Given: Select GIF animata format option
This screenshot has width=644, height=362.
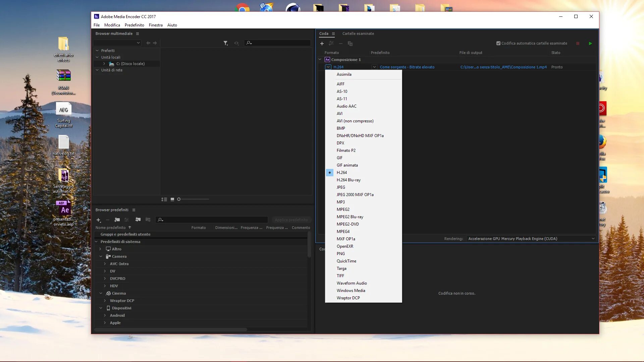Looking at the screenshot, I should point(363,165).
